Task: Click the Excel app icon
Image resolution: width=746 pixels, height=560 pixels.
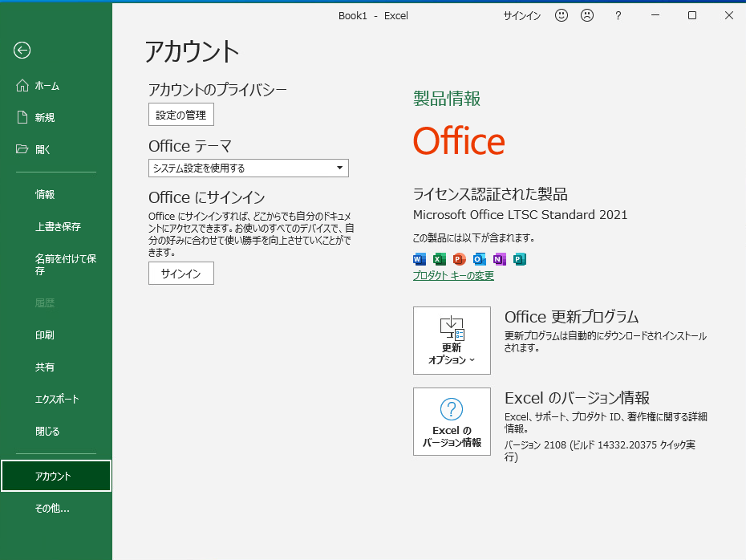Action: point(438,259)
